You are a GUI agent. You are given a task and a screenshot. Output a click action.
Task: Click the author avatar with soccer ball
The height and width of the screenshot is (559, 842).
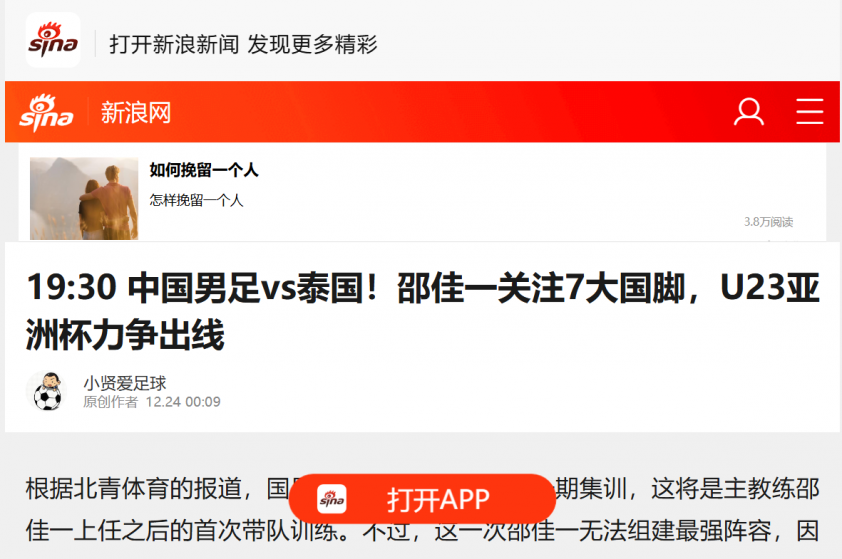point(46,391)
